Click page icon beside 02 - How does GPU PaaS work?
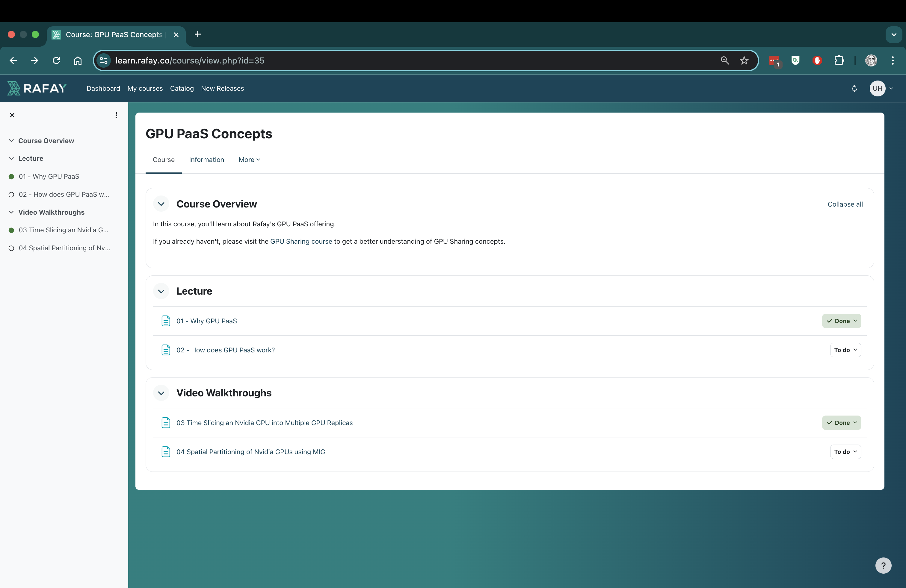906x588 pixels. 166,350
